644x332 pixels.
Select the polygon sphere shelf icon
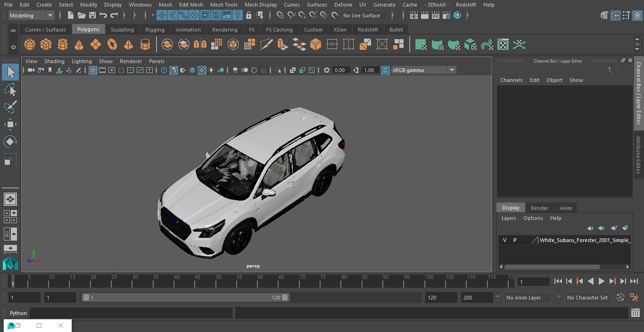pos(30,45)
